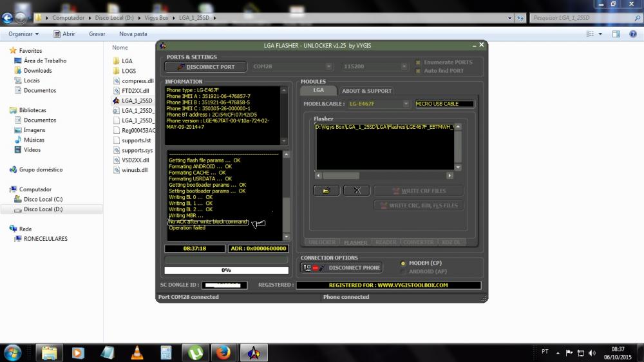The width and height of the screenshot is (644, 362).
Task: Switch to CONVERTER bottom tab
Action: click(419, 242)
